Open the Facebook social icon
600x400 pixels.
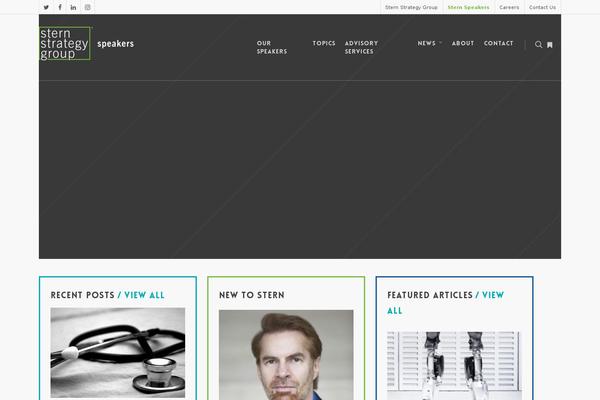coord(60,7)
